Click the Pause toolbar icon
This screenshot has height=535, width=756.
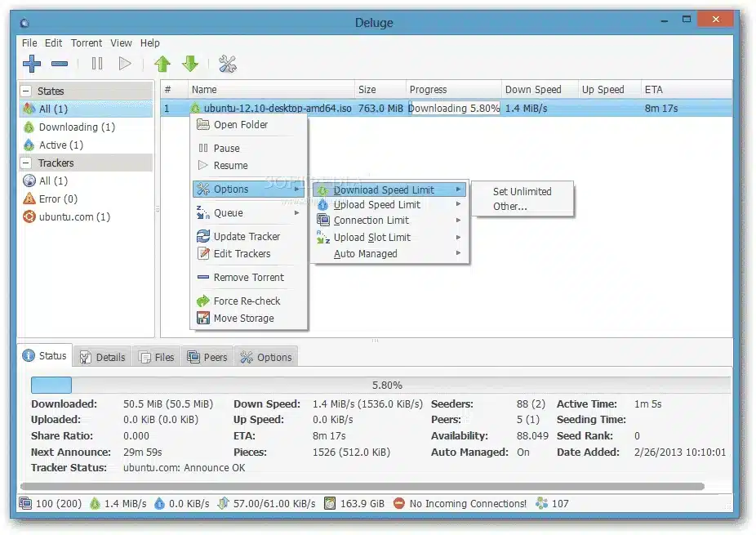[97, 63]
